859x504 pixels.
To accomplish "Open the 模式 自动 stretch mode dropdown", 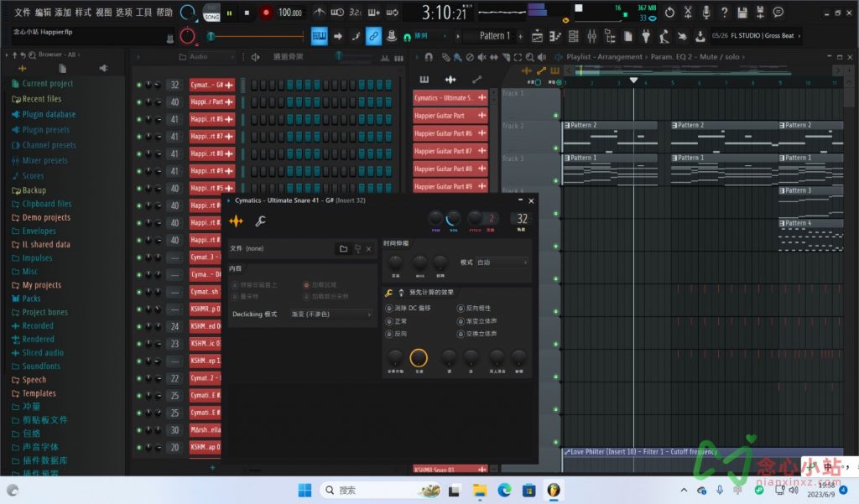I will point(502,262).
